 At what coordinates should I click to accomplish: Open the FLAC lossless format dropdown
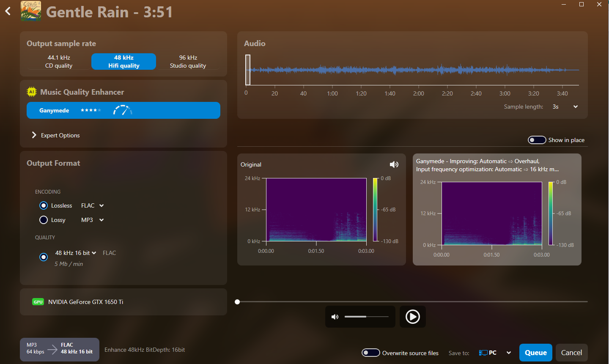pyautogui.click(x=92, y=205)
